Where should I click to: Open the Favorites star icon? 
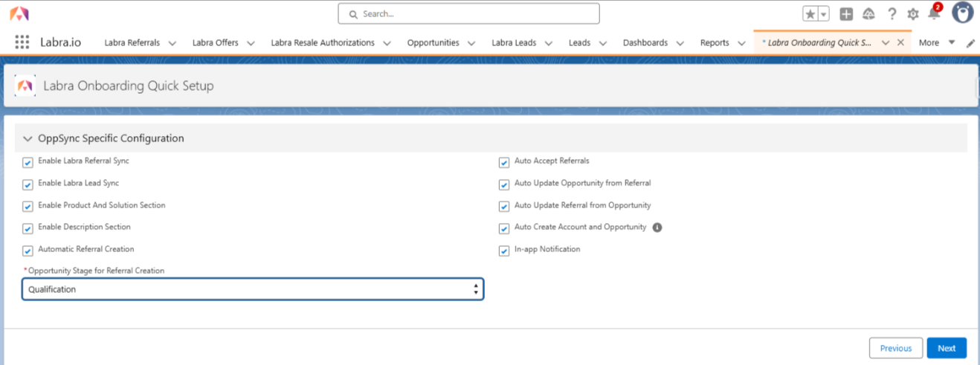810,14
